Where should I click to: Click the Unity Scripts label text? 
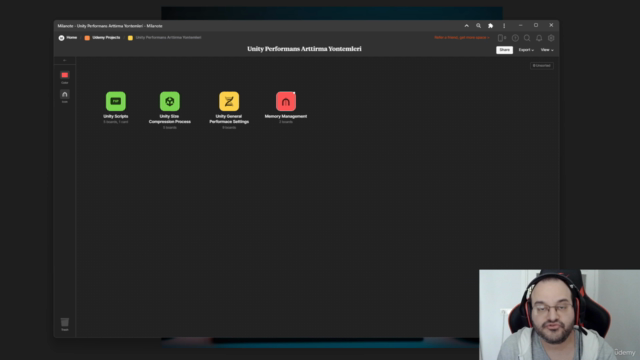[116, 116]
